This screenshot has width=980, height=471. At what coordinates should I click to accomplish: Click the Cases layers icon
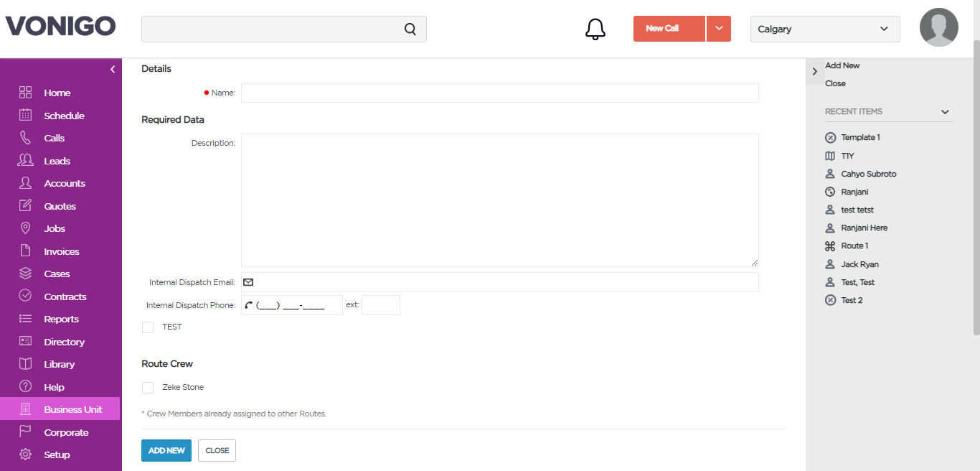point(25,274)
